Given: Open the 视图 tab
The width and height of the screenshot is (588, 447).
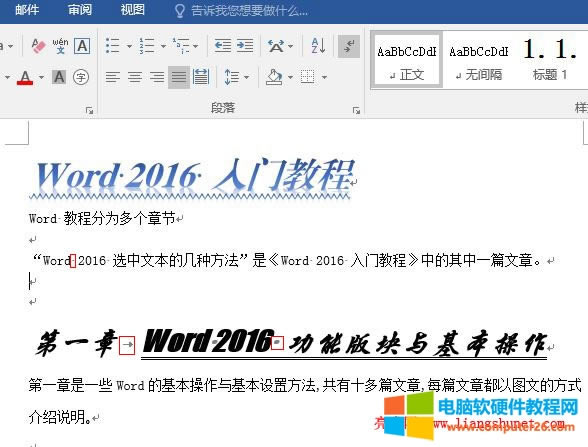Looking at the screenshot, I should tap(132, 10).
